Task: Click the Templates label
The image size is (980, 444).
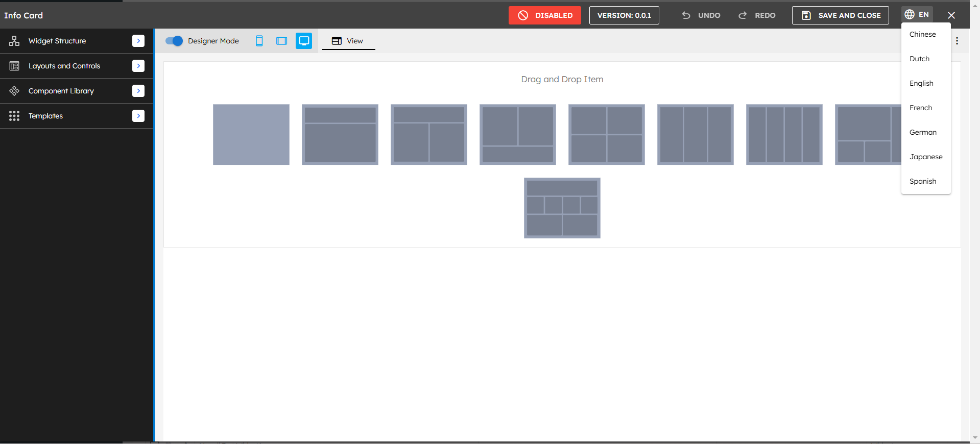Action: pyautogui.click(x=45, y=116)
